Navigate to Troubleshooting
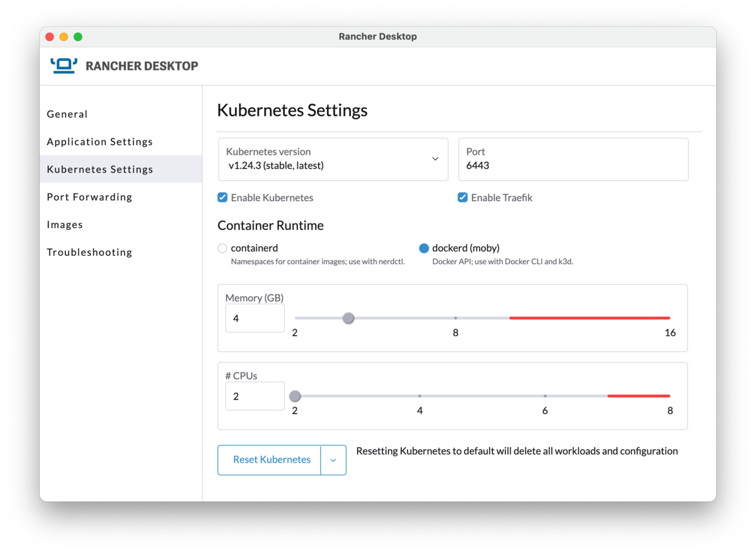The image size is (756, 554). click(x=89, y=252)
